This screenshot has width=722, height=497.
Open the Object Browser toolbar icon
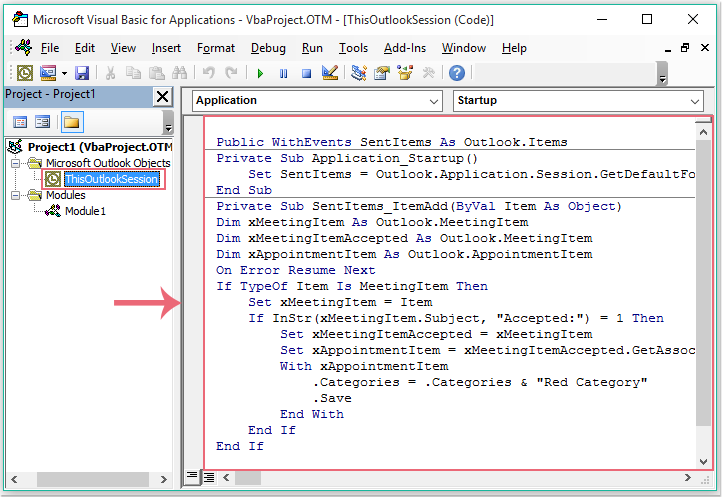pos(405,73)
